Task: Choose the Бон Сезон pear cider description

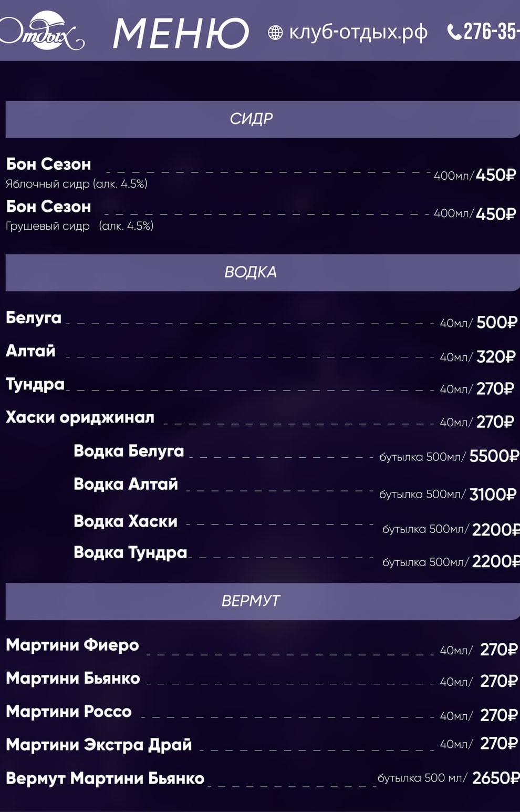Action: (x=79, y=226)
